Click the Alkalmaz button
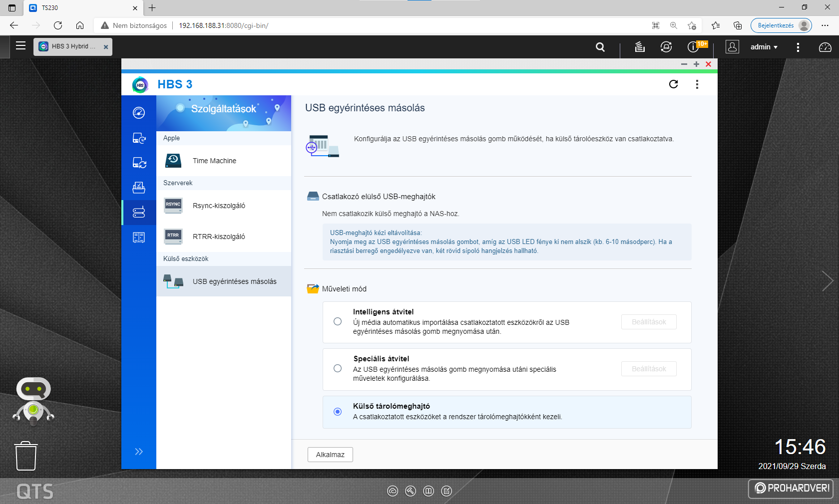This screenshot has height=504, width=839. (x=330, y=455)
